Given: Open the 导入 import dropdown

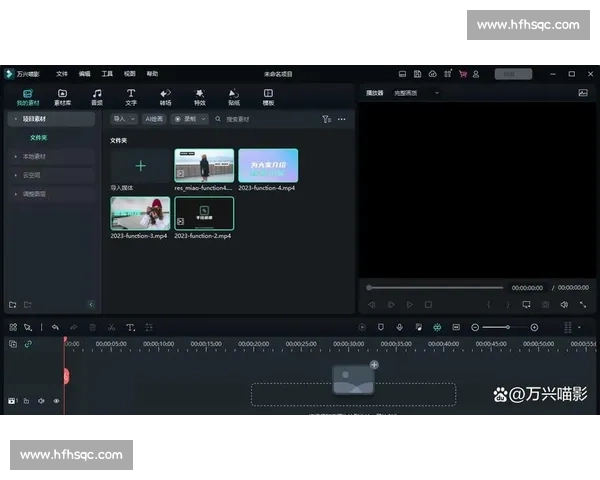Looking at the screenshot, I should coord(124,119).
